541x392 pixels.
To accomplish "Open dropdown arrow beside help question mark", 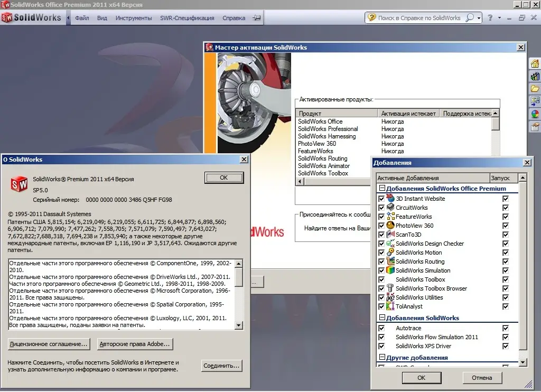I will tap(499, 18).
